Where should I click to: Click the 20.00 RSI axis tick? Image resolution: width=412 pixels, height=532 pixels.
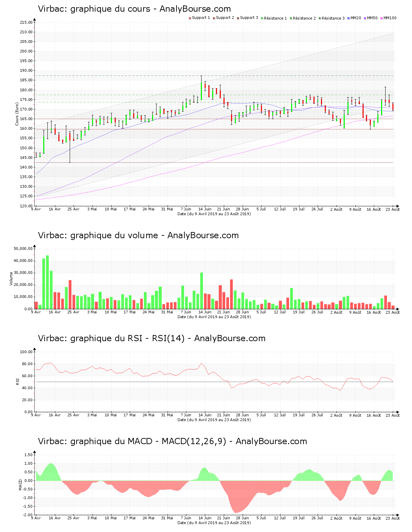click(x=27, y=400)
